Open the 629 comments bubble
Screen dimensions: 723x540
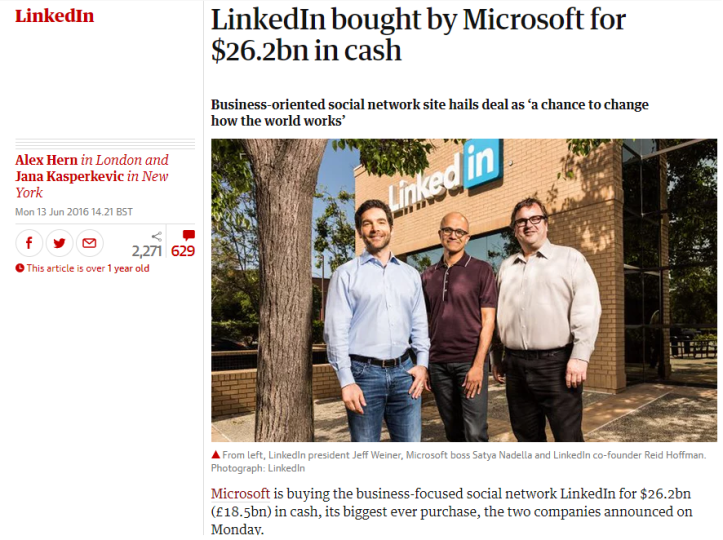188,235
